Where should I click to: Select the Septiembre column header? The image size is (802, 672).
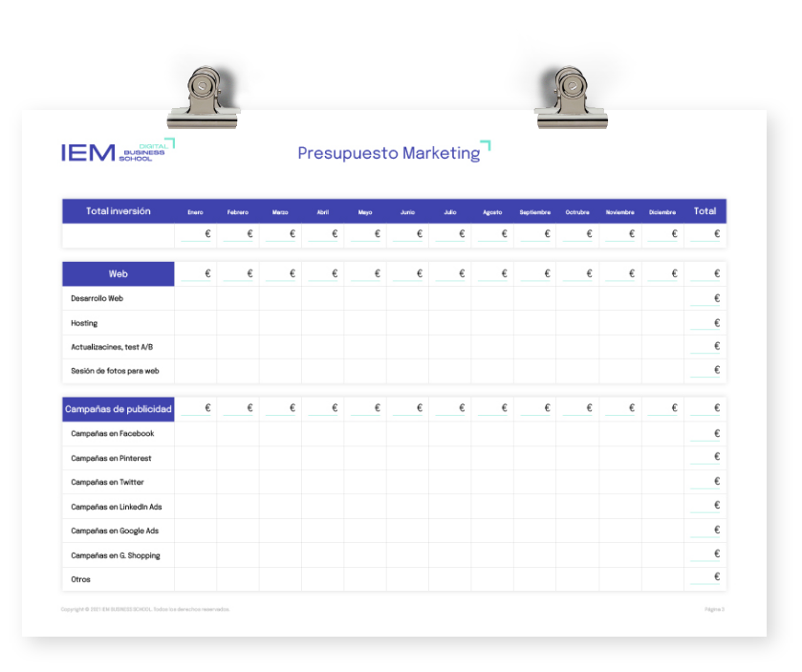tap(534, 212)
